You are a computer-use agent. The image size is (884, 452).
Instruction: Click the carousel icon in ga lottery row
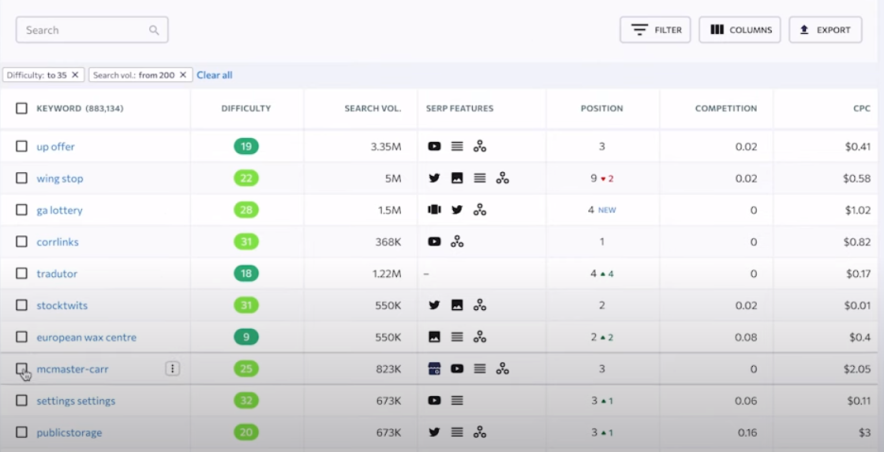(434, 210)
